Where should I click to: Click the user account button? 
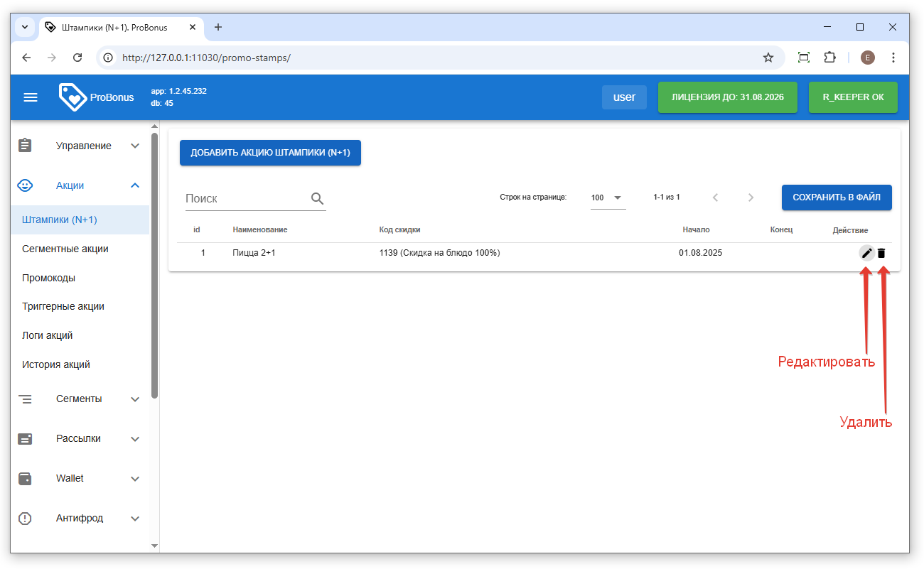(624, 97)
